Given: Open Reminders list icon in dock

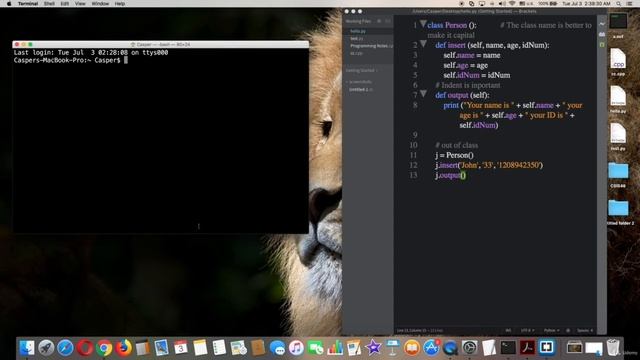Looking at the screenshot, I should pyautogui.click(x=219, y=348).
